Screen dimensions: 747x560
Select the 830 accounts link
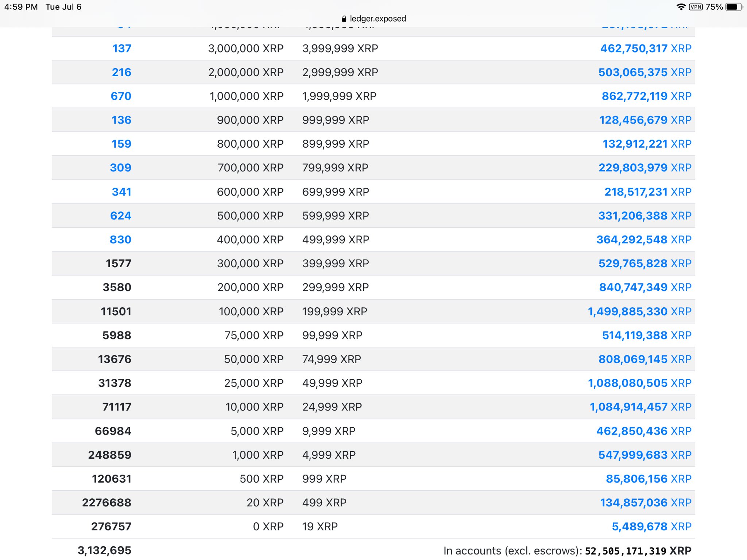[x=121, y=240]
